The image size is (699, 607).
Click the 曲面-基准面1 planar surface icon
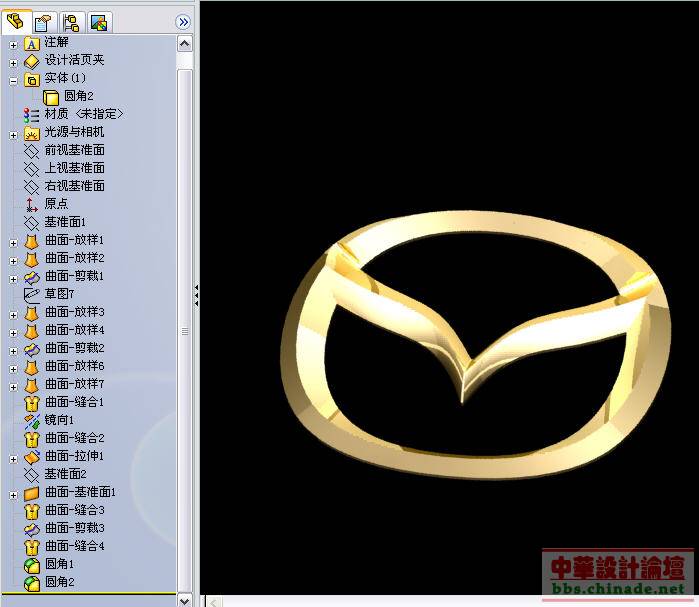[x=32, y=494]
